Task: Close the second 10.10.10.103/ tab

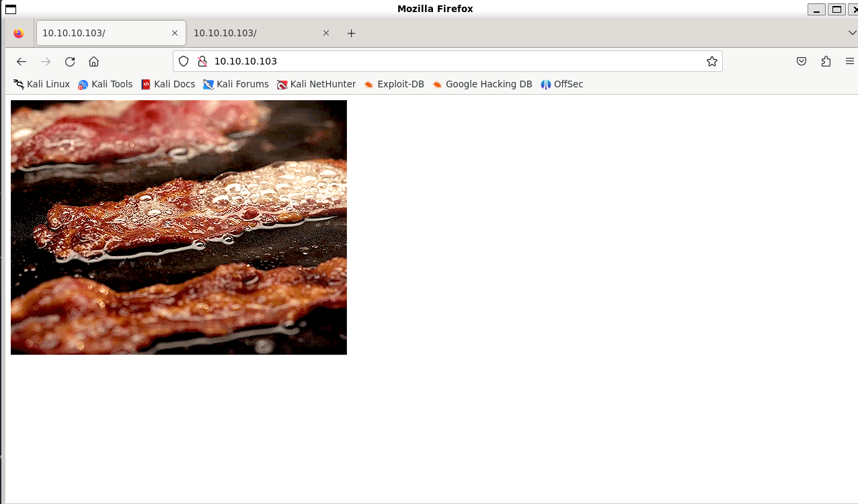Action: [x=326, y=33]
